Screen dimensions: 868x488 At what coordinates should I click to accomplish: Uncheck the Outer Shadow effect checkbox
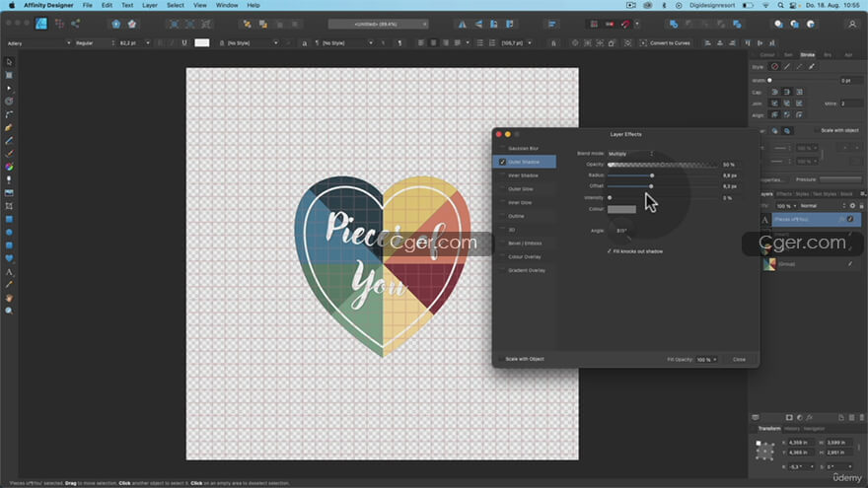point(503,161)
